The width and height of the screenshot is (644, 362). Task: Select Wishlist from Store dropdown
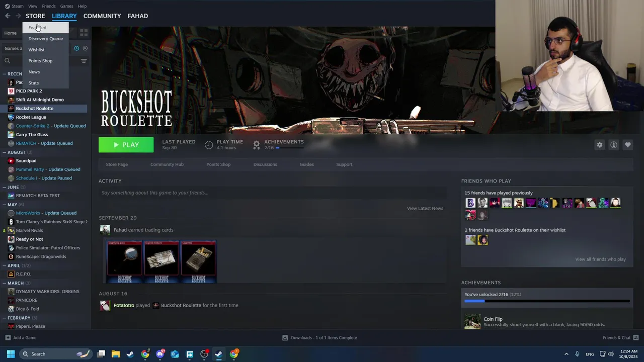pos(45,50)
